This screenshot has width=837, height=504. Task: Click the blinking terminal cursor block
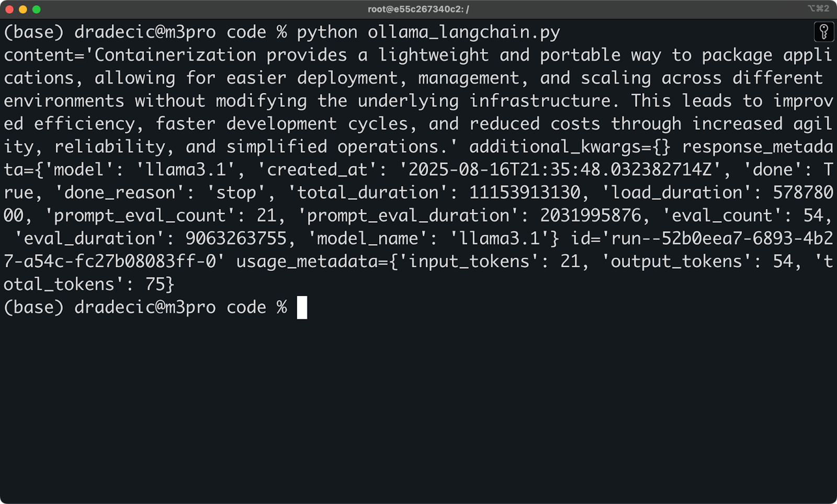303,307
